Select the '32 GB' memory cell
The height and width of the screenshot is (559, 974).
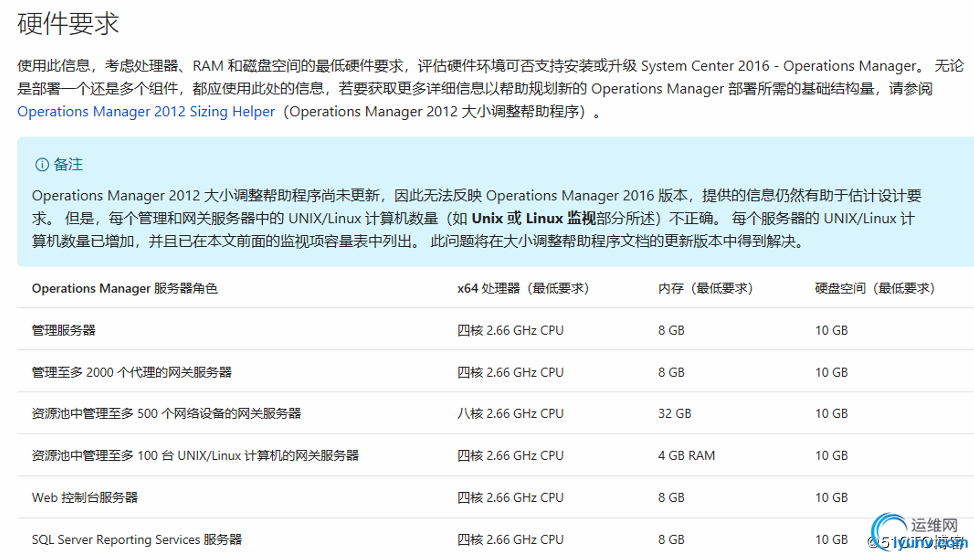(x=675, y=414)
